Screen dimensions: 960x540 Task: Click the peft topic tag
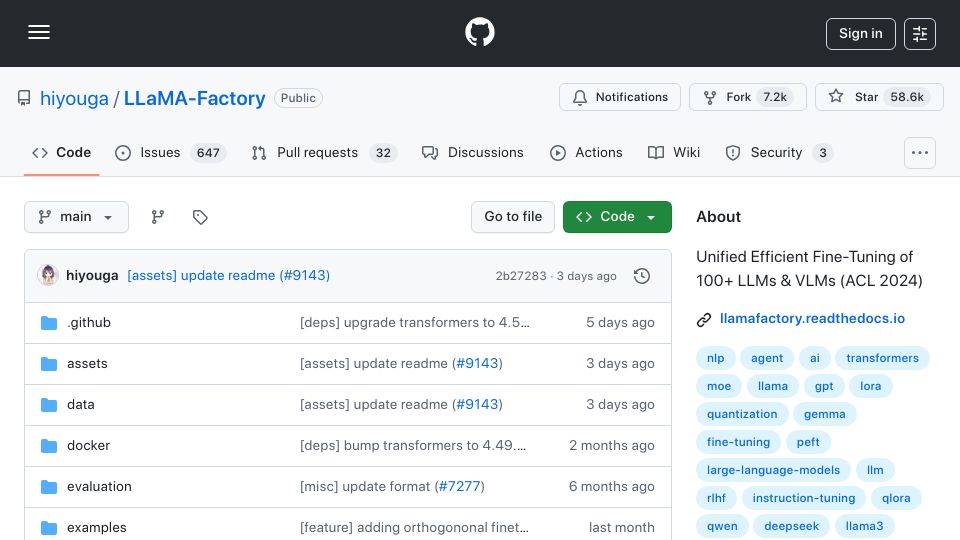pos(808,442)
